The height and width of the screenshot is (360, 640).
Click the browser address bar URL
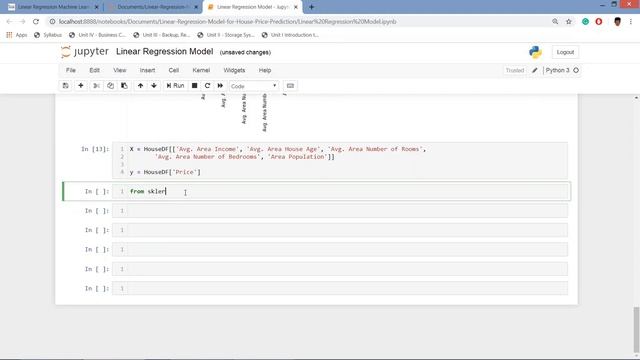click(x=227, y=22)
